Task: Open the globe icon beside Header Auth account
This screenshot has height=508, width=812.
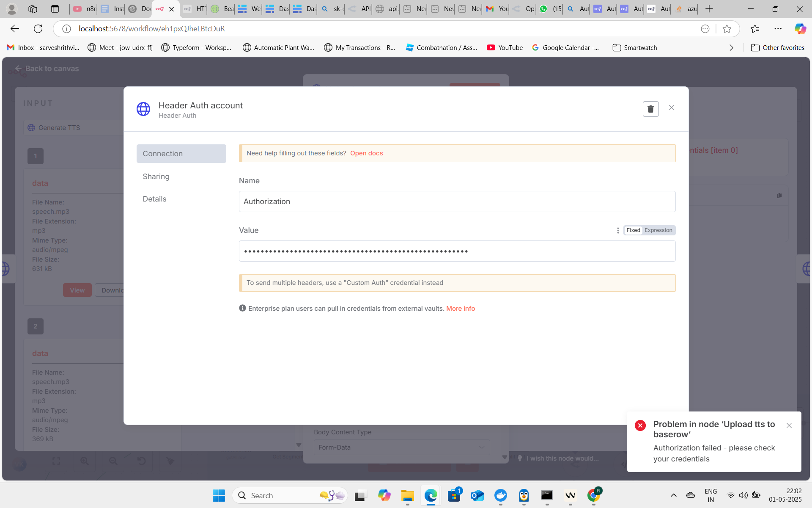Action: pyautogui.click(x=143, y=109)
